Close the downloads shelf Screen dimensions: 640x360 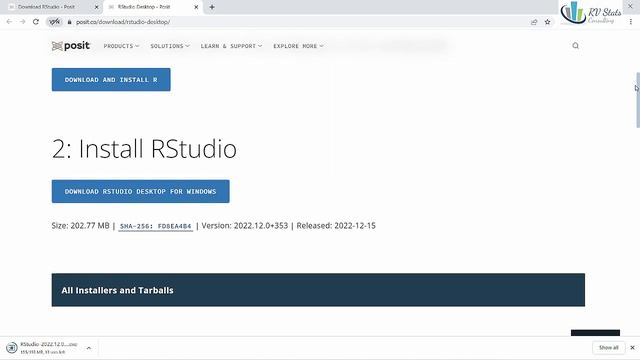(632, 347)
